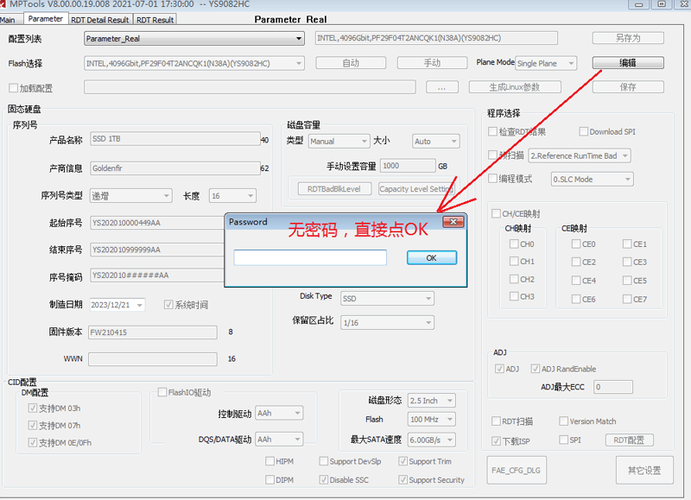Image resolution: width=691 pixels, height=500 pixels.
Task: Toggle the Download SPI checkbox
Action: pos(583,131)
